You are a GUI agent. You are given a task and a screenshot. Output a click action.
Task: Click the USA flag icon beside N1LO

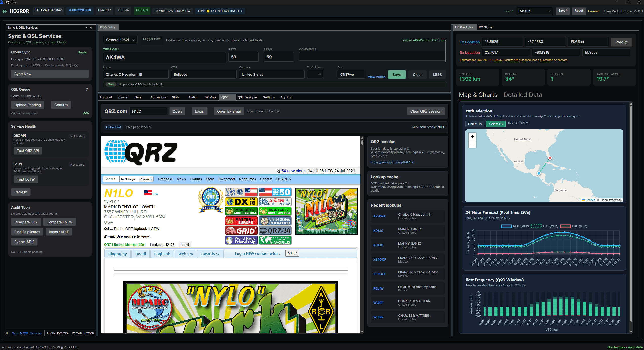[148, 193]
